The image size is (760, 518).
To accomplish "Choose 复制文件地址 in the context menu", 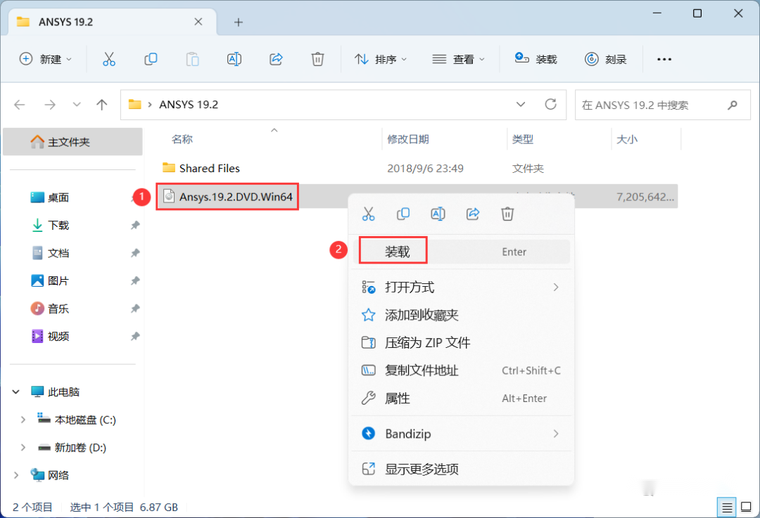I will [461, 371].
